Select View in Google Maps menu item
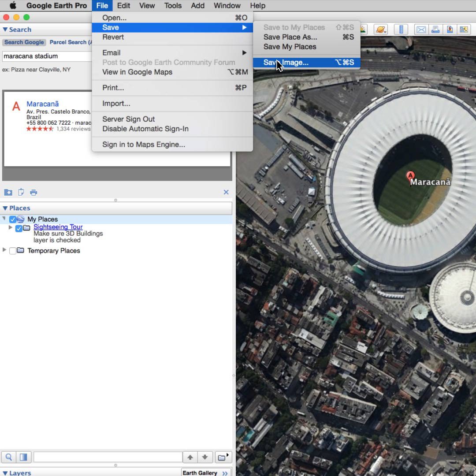The height and width of the screenshot is (476, 476). pos(172,72)
